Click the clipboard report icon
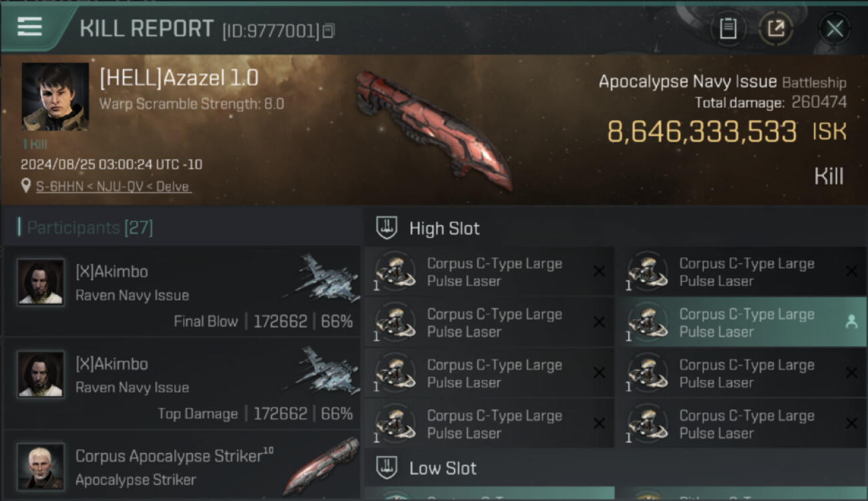 tap(728, 29)
